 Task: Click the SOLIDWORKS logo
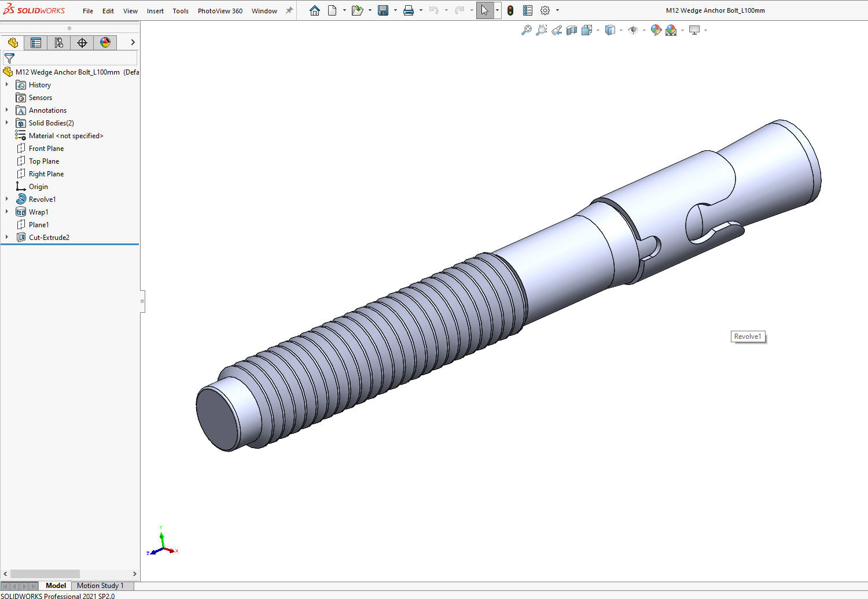(x=34, y=10)
